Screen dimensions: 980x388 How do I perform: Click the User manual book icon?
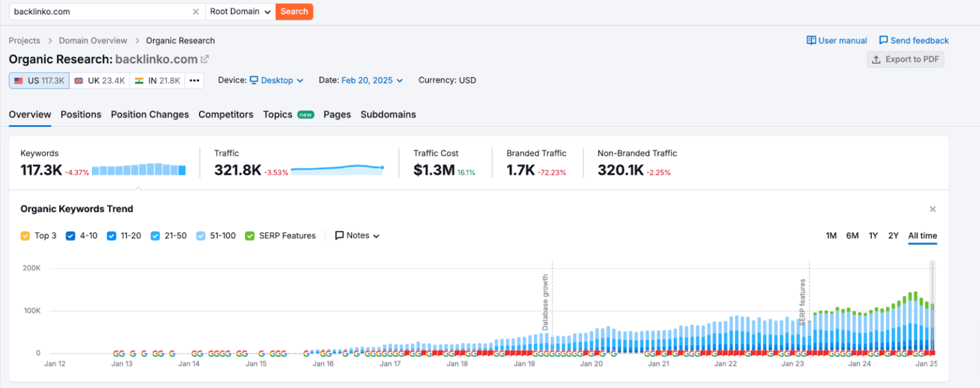point(812,40)
